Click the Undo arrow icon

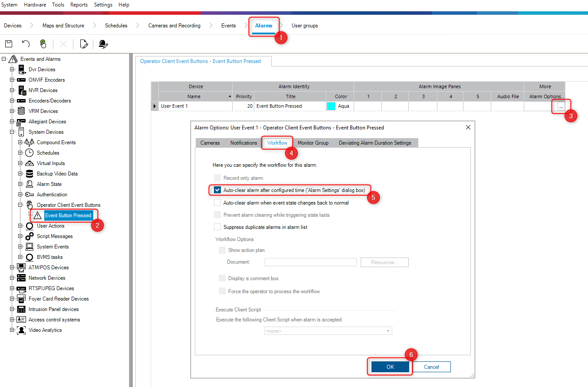tap(26, 44)
